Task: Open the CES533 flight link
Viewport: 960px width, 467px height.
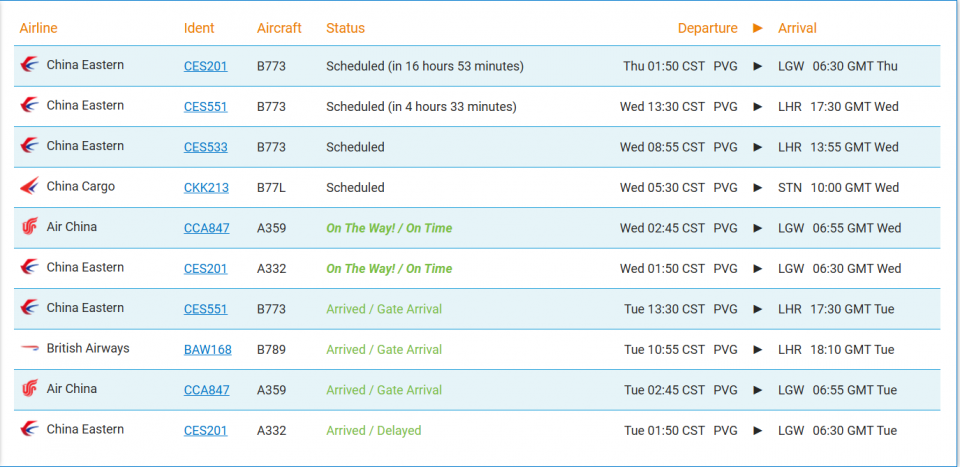Action: coord(205,147)
